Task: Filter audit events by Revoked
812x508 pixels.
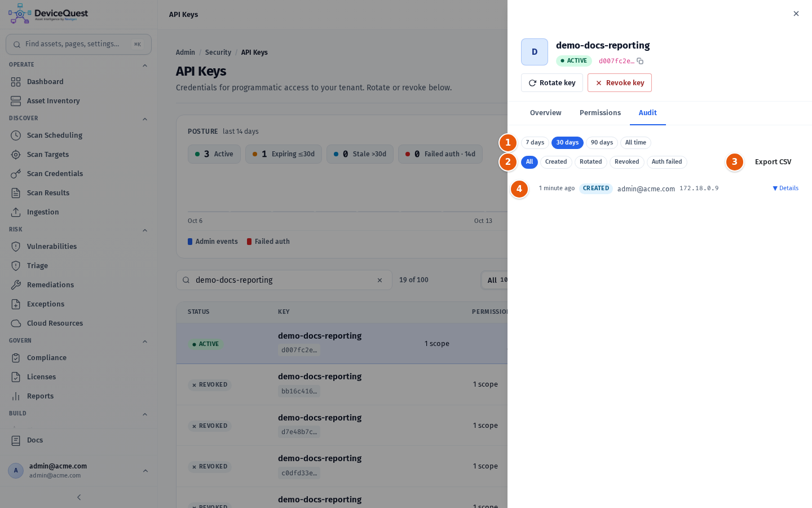Action: [x=626, y=162]
